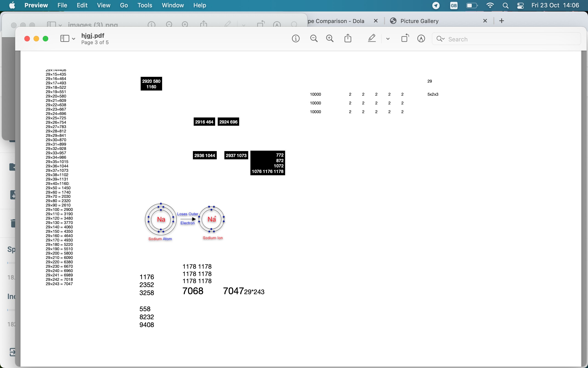This screenshot has width=588, height=368.
Task: Toggle the sidebar view button in hjgj.pdf
Action: coord(65,38)
